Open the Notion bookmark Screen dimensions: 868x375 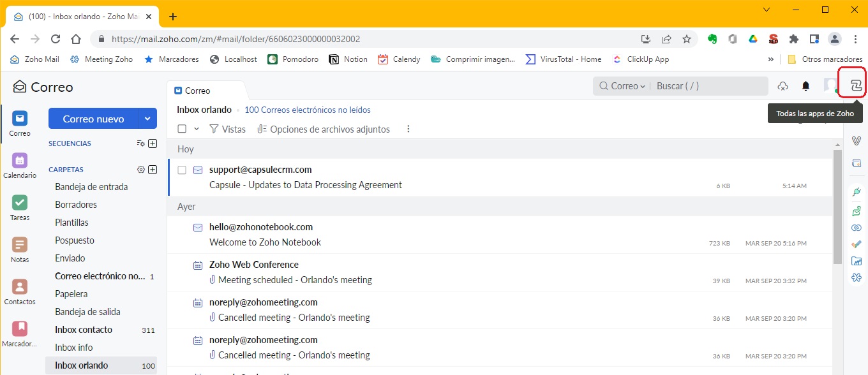(348, 59)
